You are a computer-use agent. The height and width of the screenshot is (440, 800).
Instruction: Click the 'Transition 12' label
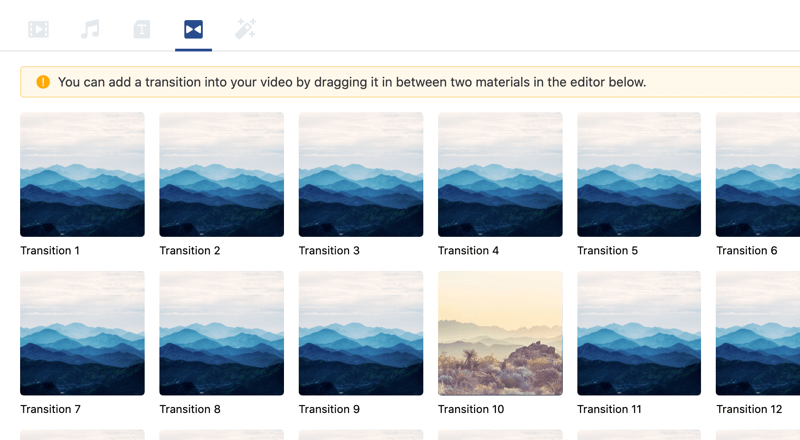coord(749,409)
